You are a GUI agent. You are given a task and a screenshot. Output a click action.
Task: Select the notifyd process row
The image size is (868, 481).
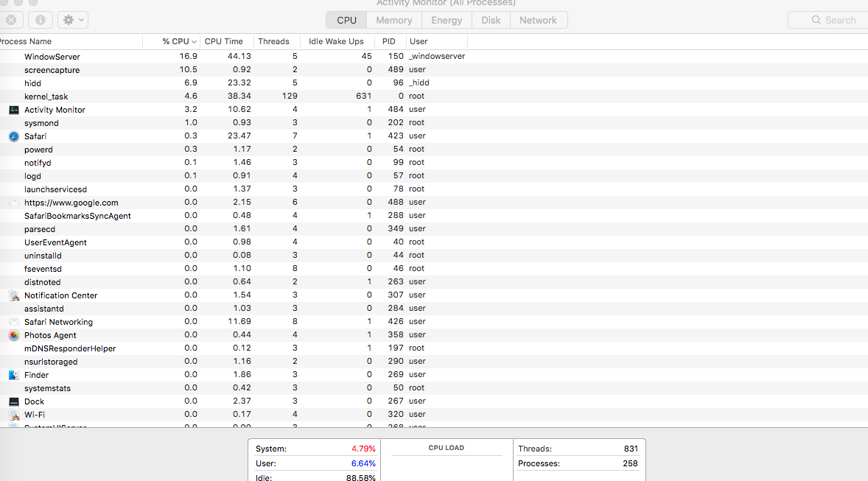coord(434,163)
